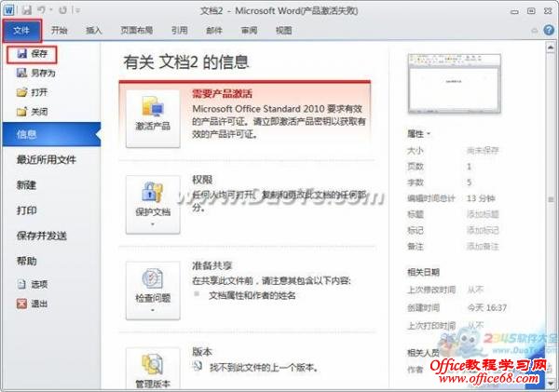Click the 有关 文档2 的信息 heading
This screenshot has height=392, width=559.
pyautogui.click(x=185, y=62)
